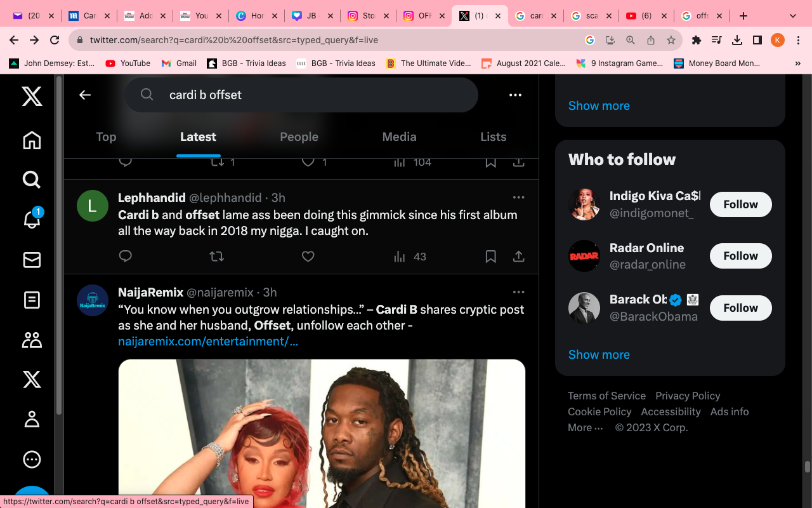Repost the Lephhandid tweet
The image size is (812, 508).
[217, 257]
